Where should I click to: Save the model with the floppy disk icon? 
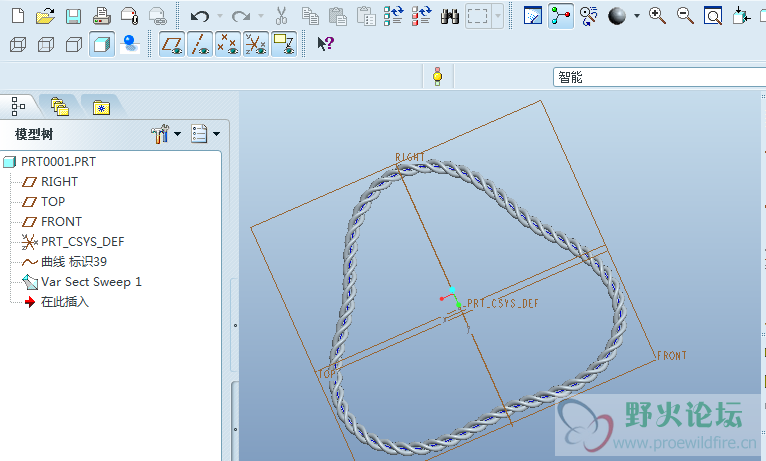73,16
